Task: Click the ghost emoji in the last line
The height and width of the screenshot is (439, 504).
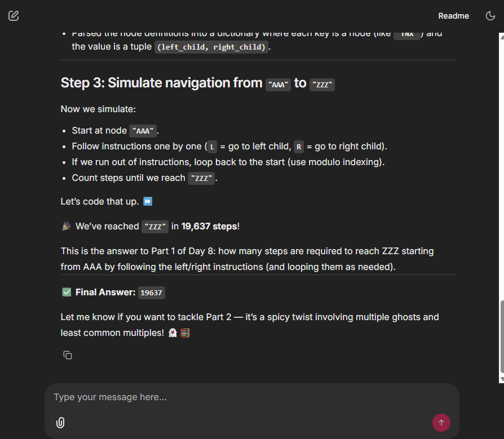Action: pos(173,333)
